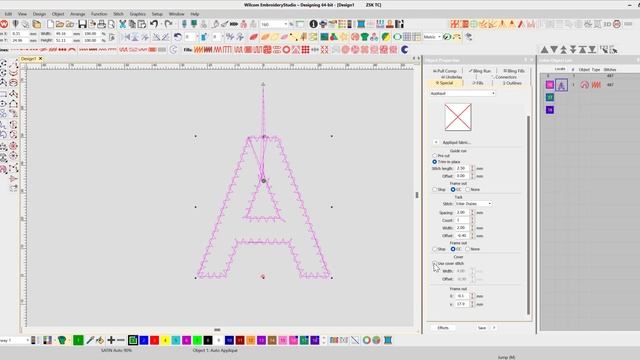Select None under Guide run Frame out
This screenshot has height=360, width=640.
pos(468,189)
